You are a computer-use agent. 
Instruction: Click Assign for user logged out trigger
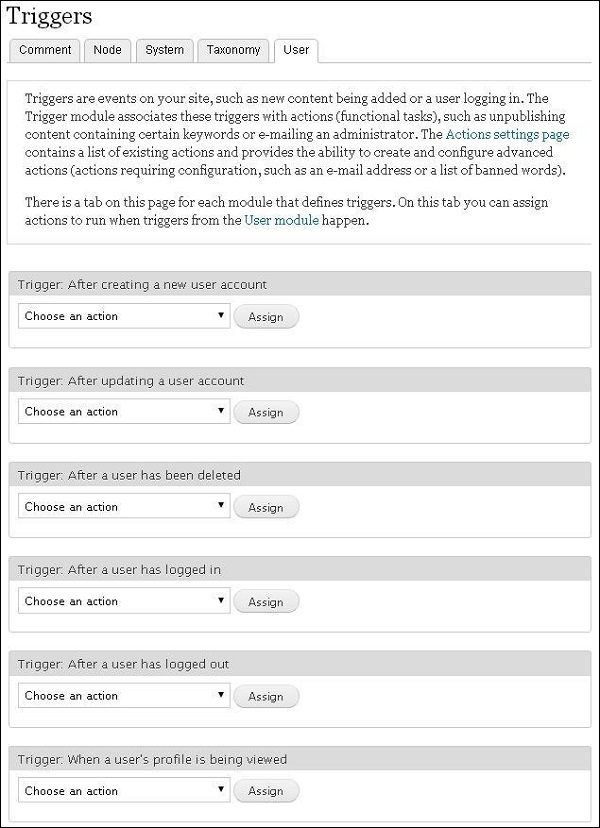(265, 696)
